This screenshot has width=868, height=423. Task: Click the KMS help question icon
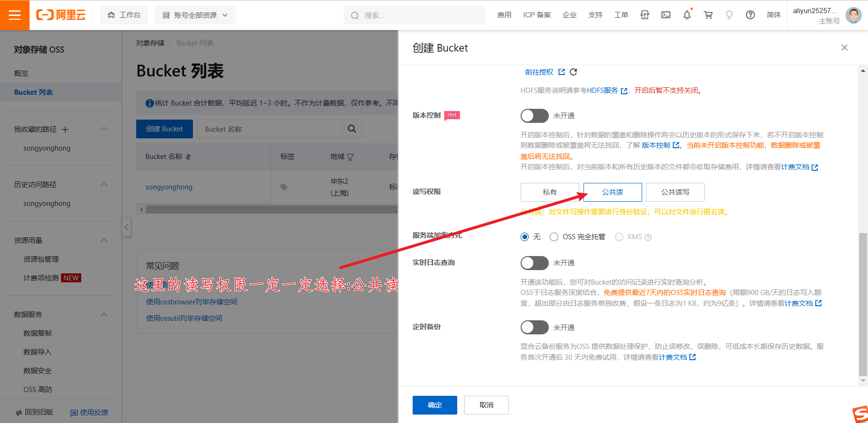648,237
